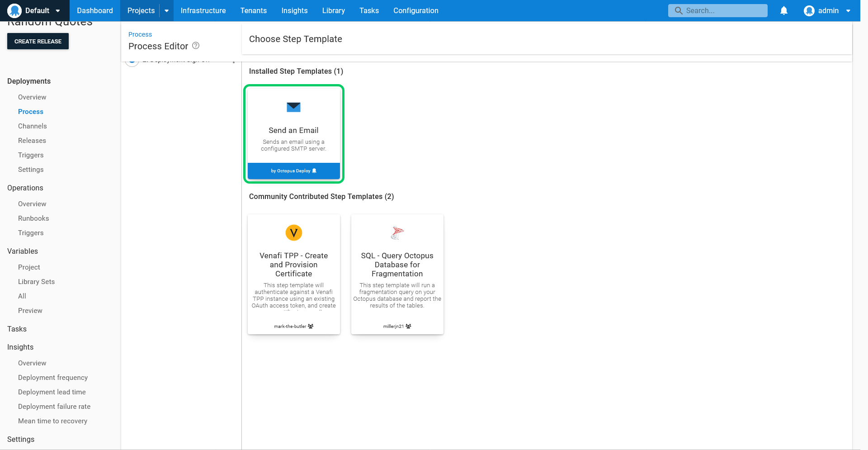Open Triggers under Deployments
Viewport: 868px width, 450px height.
pos(31,155)
